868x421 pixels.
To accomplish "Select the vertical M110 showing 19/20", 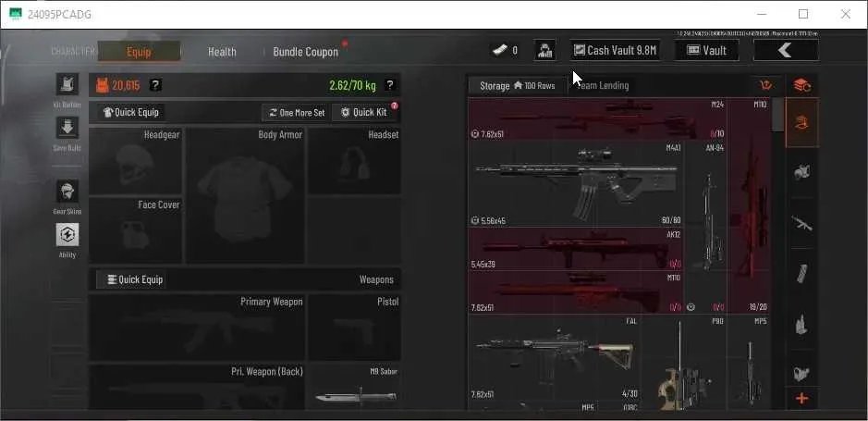I will pyautogui.click(x=749, y=205).
